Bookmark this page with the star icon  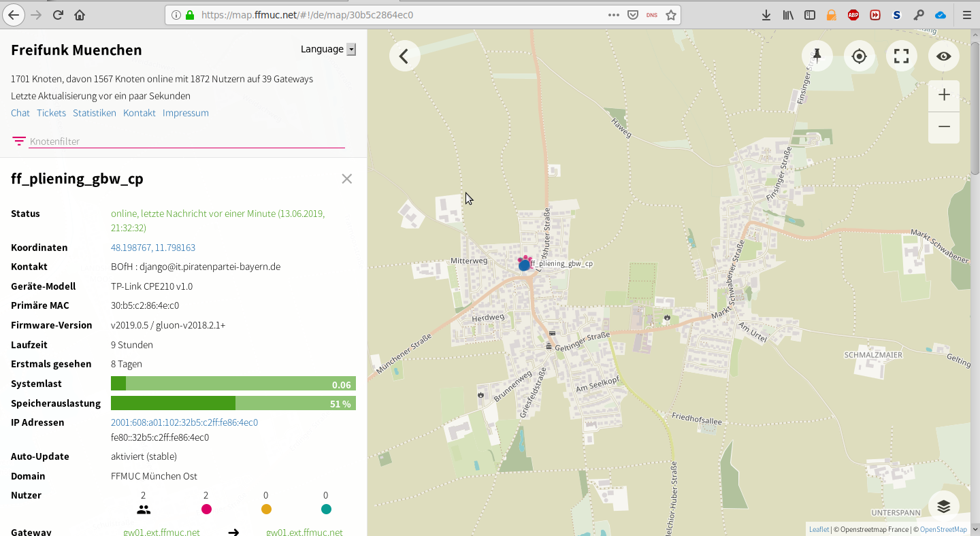[x=671, y=15]
